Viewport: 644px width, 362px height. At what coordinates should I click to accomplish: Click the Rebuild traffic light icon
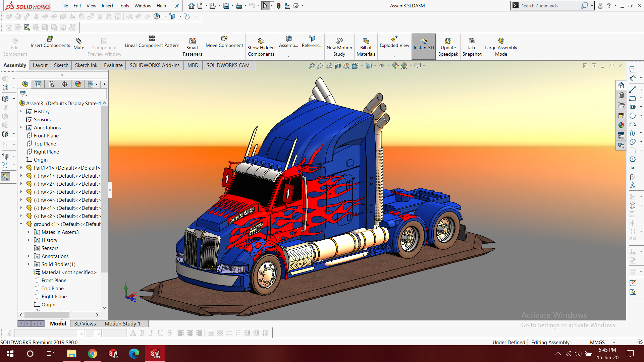(x=279, y=6)
